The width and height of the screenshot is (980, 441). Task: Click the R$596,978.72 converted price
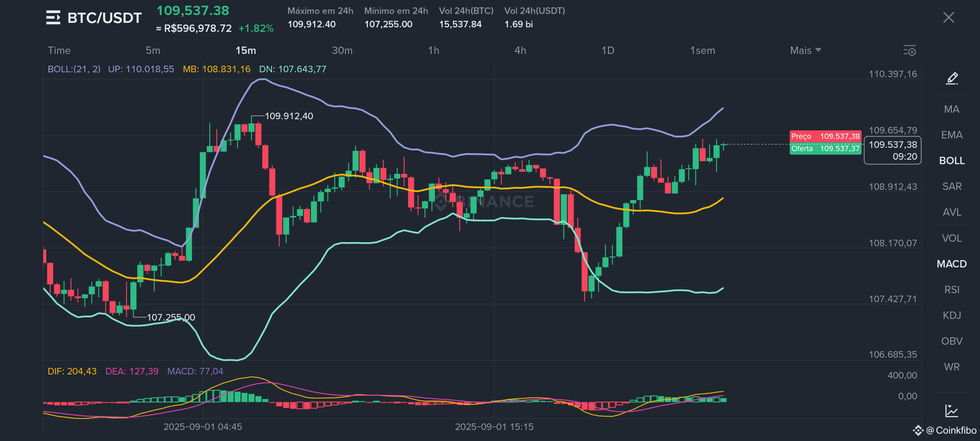pos(198,28)
